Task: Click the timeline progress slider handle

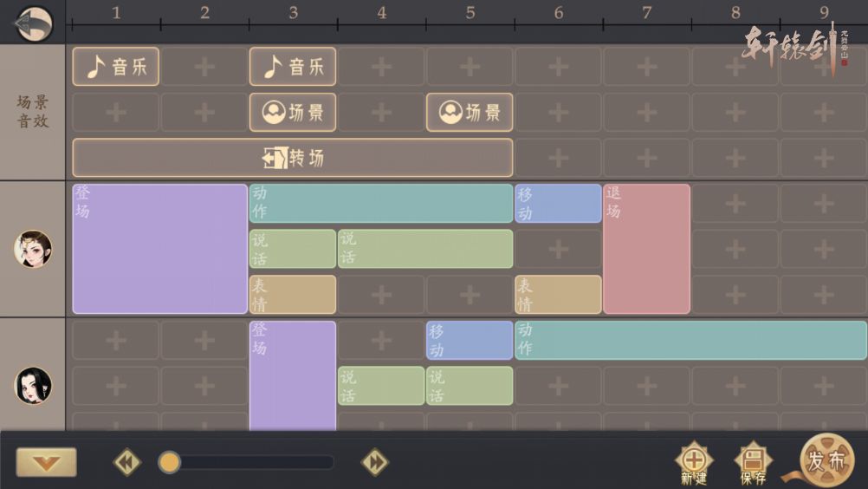Action: pos(170,462)
